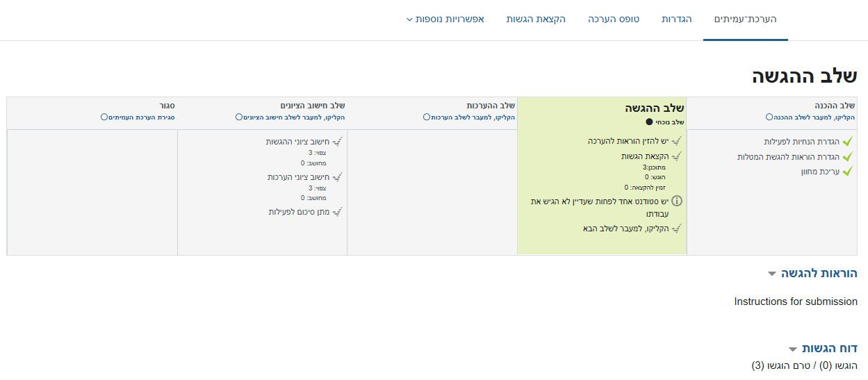
Task: Select the circle for סגירת הערכת העמיתים
Action: [104, 117]
